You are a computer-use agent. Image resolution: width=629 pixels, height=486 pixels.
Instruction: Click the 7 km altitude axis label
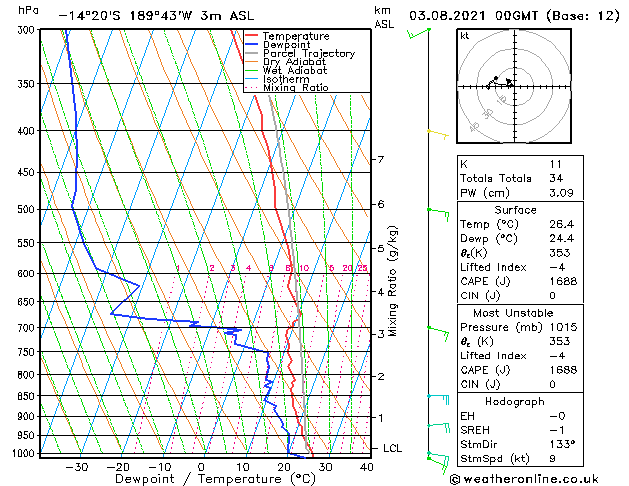pos(380,160)
